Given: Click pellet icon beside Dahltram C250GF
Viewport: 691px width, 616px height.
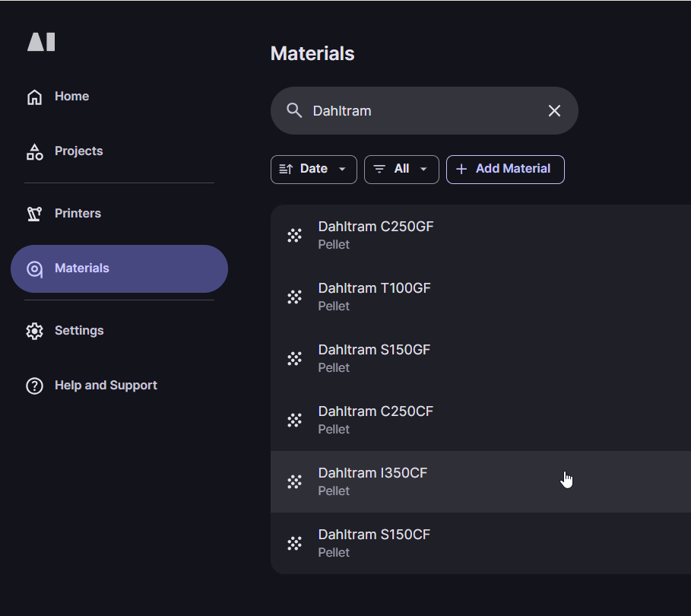Looking at the screenshot, I should coord(295,235).
